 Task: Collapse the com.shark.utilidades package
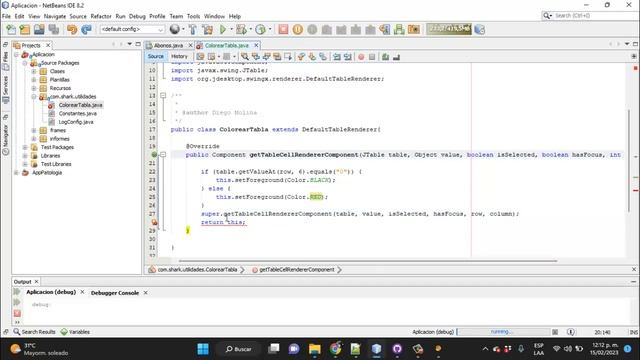coord(34,97)
